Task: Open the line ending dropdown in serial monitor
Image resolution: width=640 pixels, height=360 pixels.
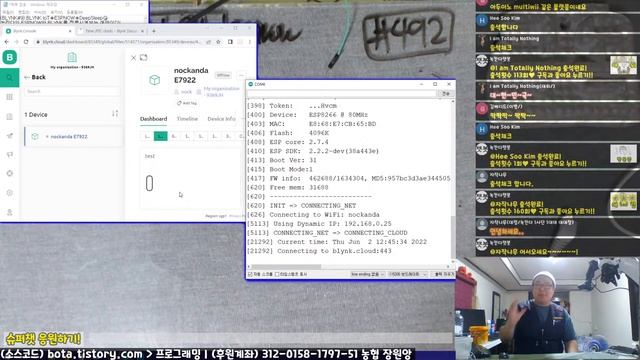Action: (x=368, y=274)
